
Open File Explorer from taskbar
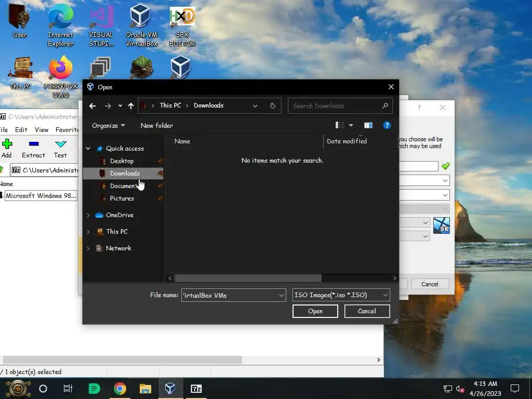point(145,389)
